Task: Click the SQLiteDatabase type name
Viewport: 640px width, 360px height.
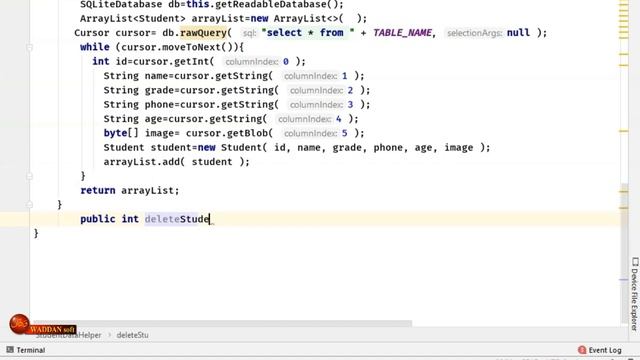Action: pyautogui.click(x=121, y=5)
